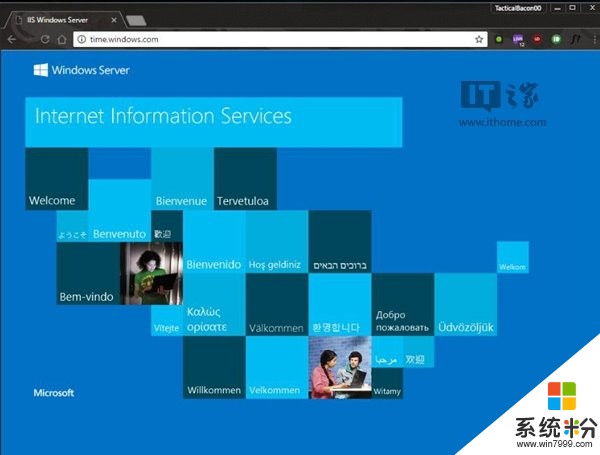Click the Welcome tile
The height and width of the screenshot is (455, 600).
click(x=57, y=179)
